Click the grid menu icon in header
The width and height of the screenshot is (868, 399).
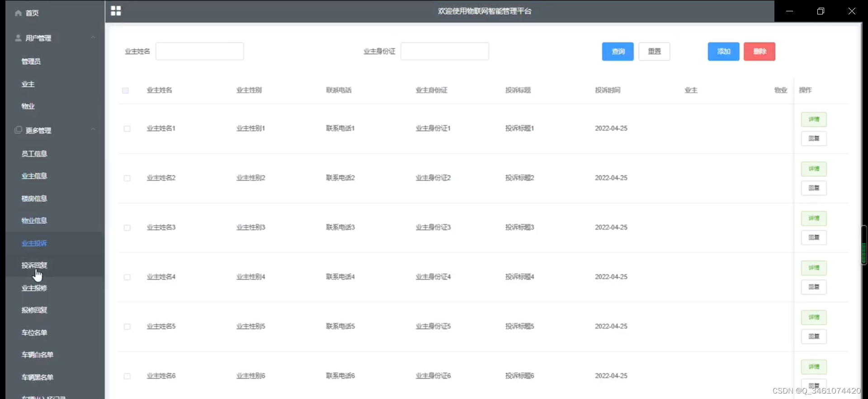[116, 11]
